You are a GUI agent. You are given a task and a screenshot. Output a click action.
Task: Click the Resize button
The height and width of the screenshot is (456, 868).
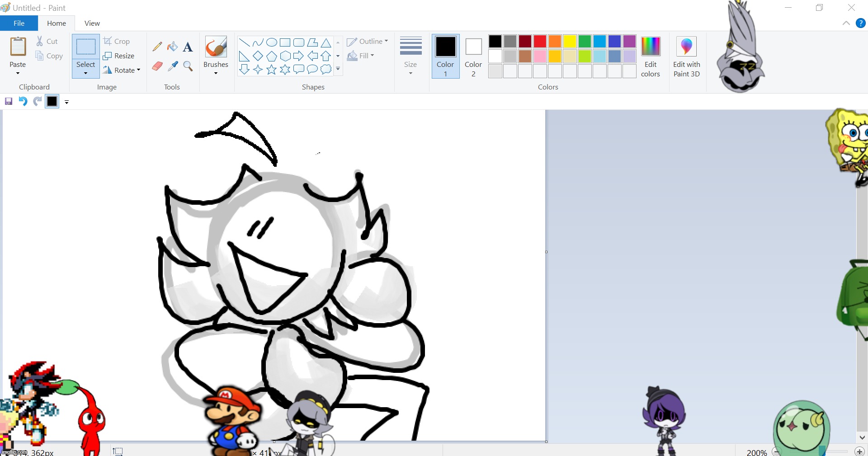tap(119, 56)
